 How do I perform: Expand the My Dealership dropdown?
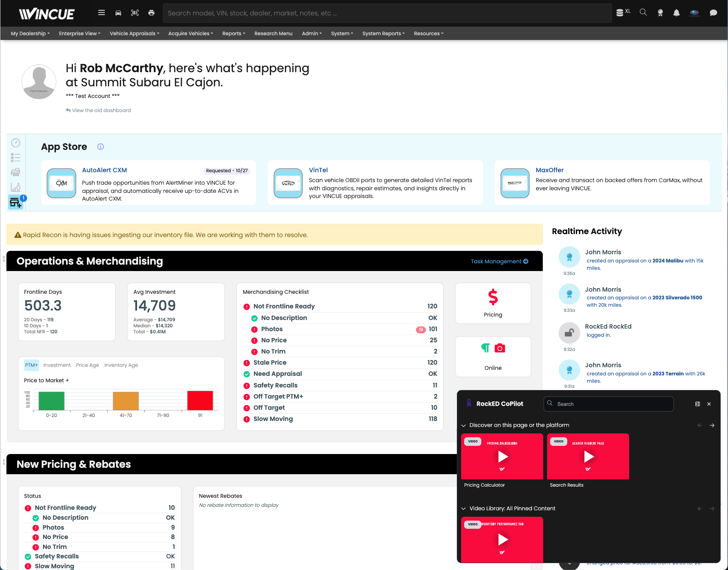pos(30,34)
